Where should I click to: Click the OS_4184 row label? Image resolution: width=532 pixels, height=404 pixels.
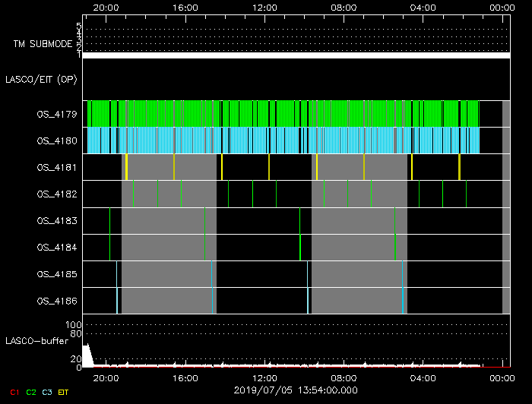(57, 247)
